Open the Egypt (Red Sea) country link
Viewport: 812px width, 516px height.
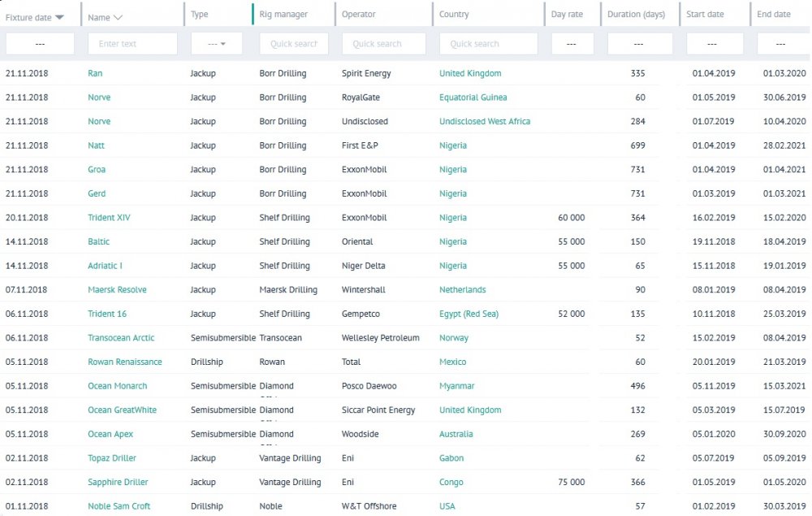469,314
